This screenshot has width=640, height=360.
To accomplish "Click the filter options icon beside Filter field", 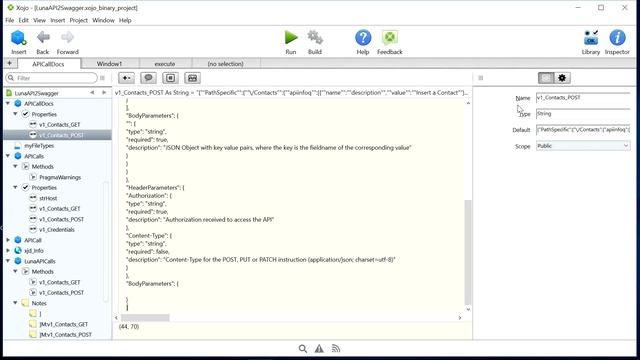I will [x=102, y=78].
